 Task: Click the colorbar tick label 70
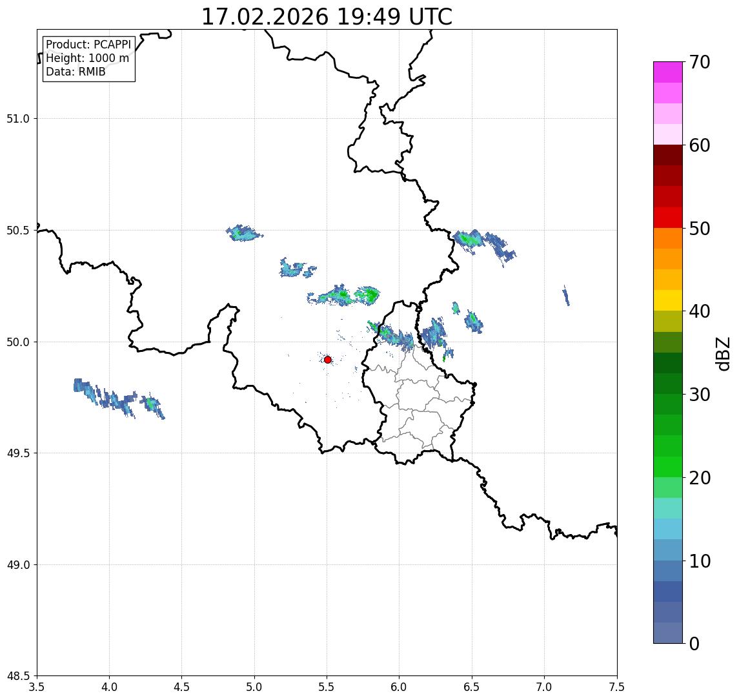pos(700,62)
